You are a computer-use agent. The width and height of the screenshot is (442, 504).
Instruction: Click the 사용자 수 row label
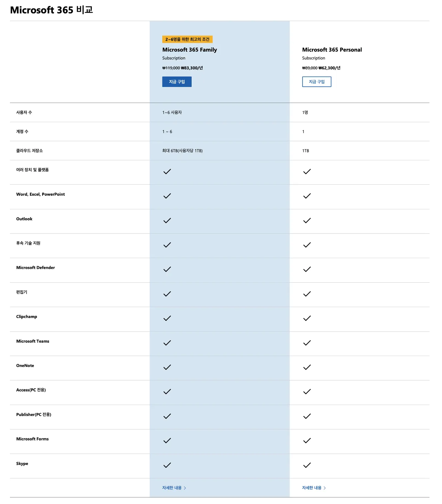point(24,113)
